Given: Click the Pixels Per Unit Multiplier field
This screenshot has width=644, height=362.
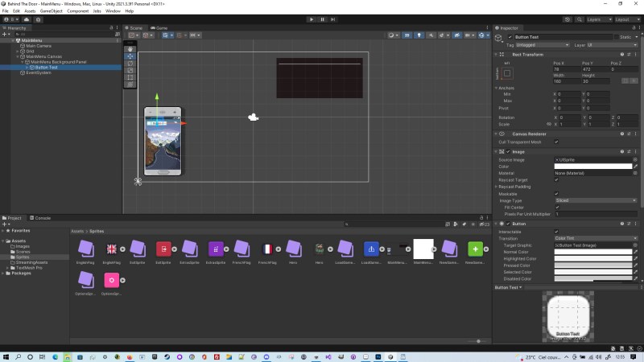Looking at the screenshot, I should [x=596, y=214].
